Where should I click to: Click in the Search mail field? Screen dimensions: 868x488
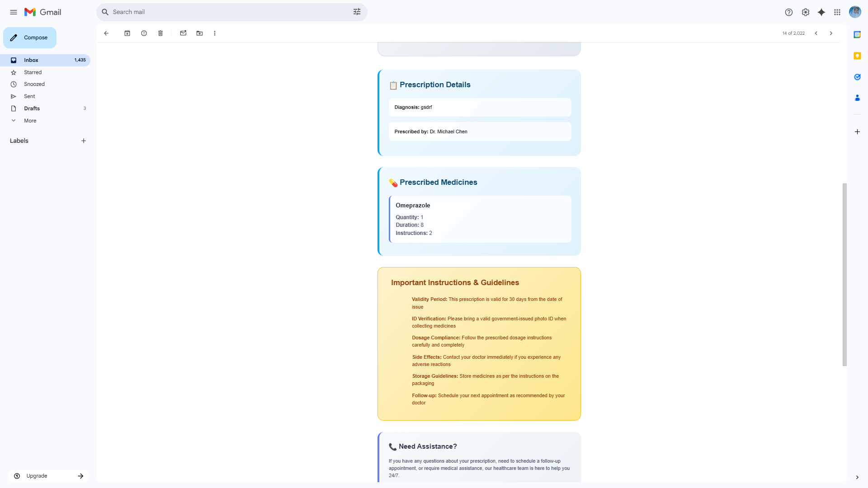click(x=226, y=12)
